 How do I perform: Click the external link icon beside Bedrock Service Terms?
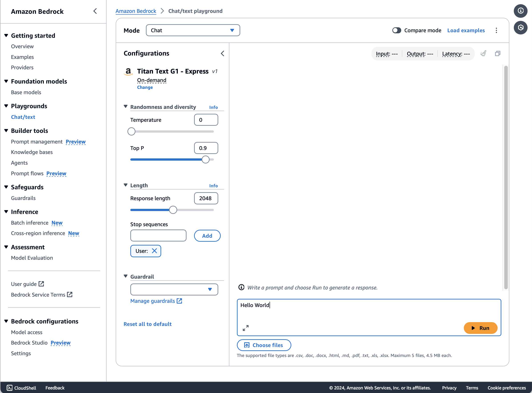[x=70, y=295]
